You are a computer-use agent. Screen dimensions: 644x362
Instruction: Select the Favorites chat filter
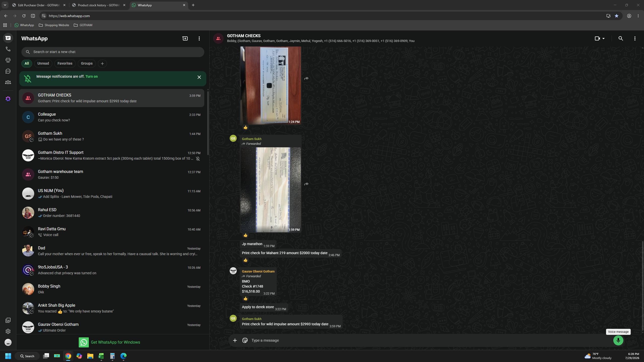65,64
